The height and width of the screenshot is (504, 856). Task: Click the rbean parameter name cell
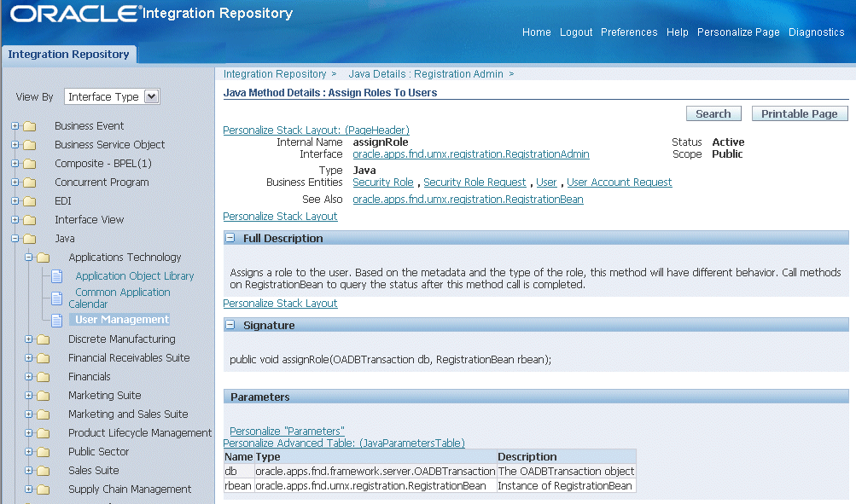239,486
